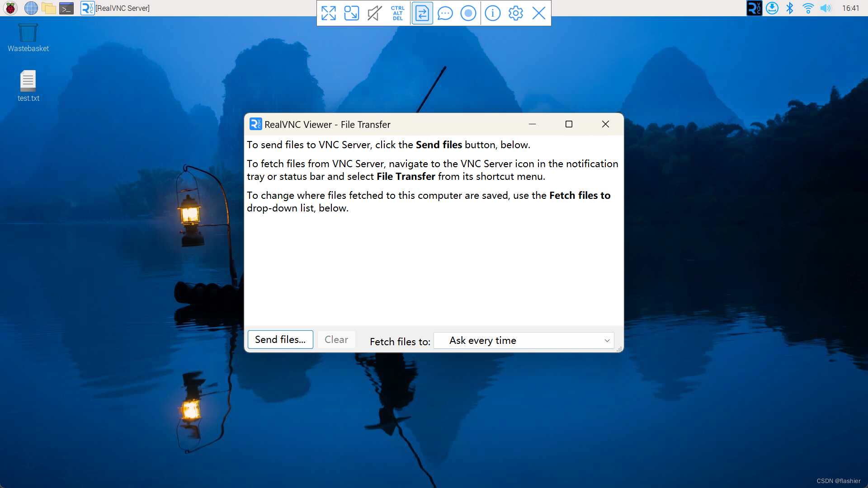The width and height of the screenshot is (868, 488).
Task: Click the file transfer toolbar icon
Action: coord(422,13)
